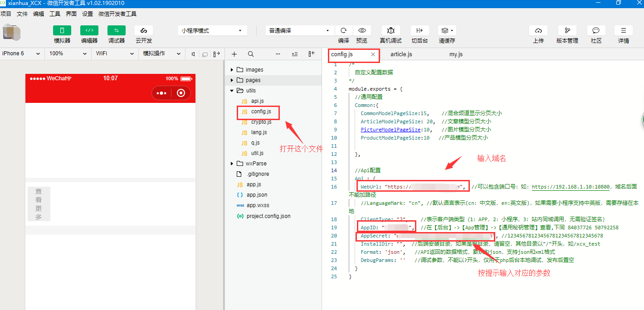Toggle the 编辑器 editor panel
Image resolution: width=644 pixels, height=310 pixels.
coord(89,30)
